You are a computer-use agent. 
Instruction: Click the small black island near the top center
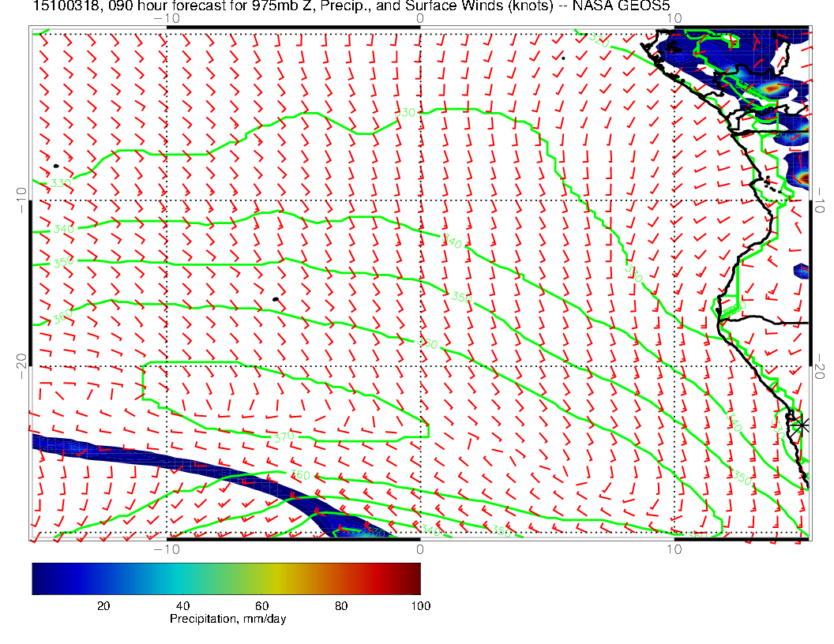tap(563, 58)
